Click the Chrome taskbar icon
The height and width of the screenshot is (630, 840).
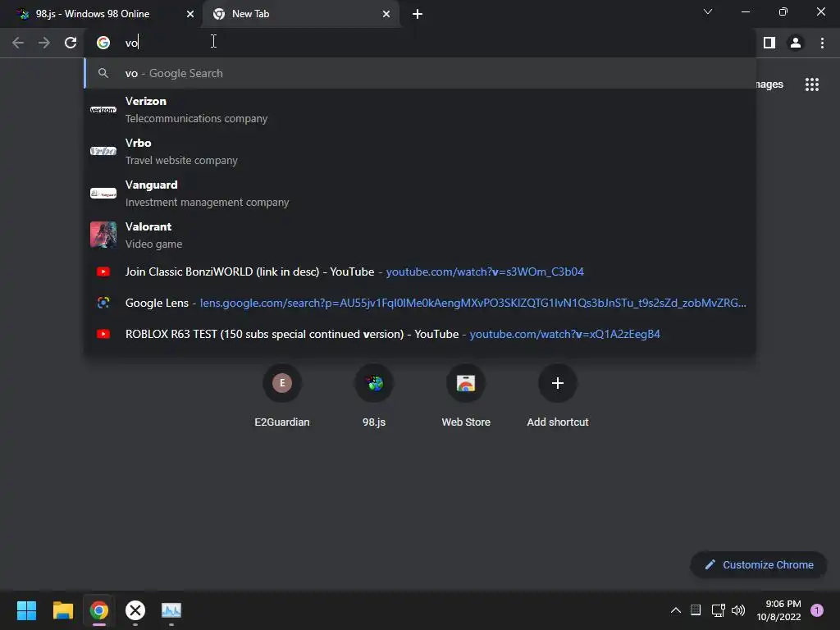pos(99,610)
